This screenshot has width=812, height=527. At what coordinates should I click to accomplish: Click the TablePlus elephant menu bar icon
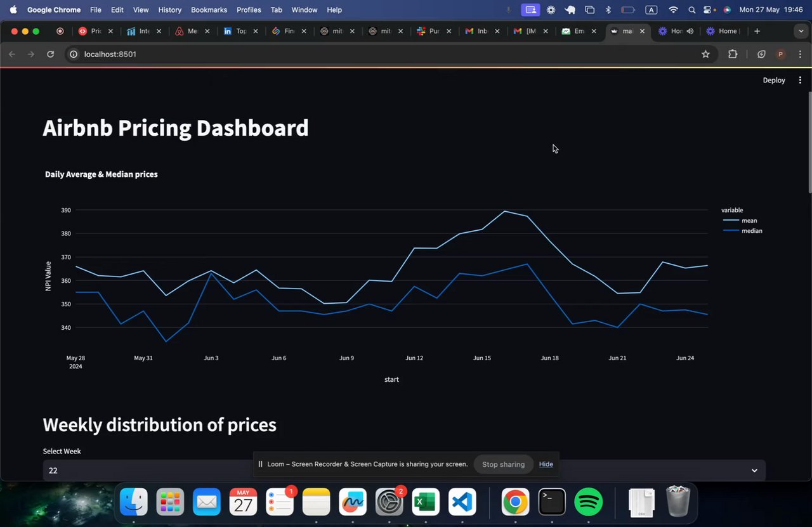point(570,10)
